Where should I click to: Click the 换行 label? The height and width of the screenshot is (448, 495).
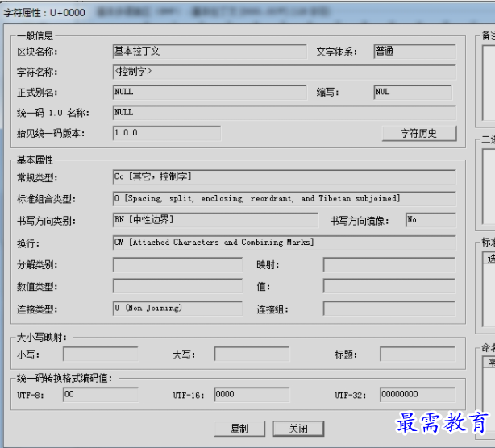pyautogui.click(x=28, y=243)
